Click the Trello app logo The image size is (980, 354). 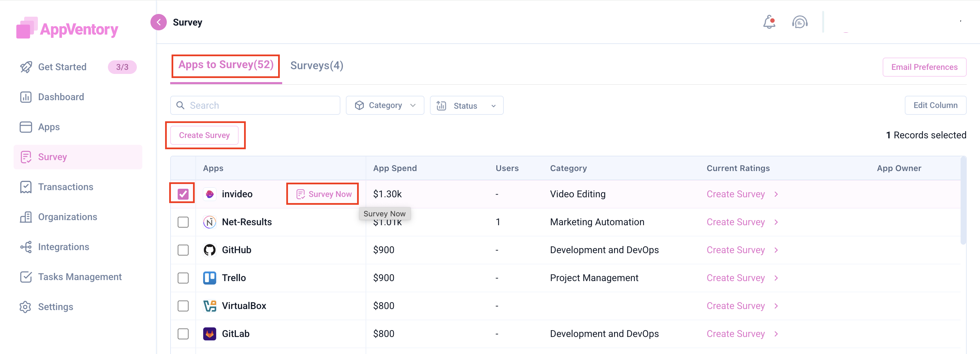pyautogui.click(x=210, y=278)
